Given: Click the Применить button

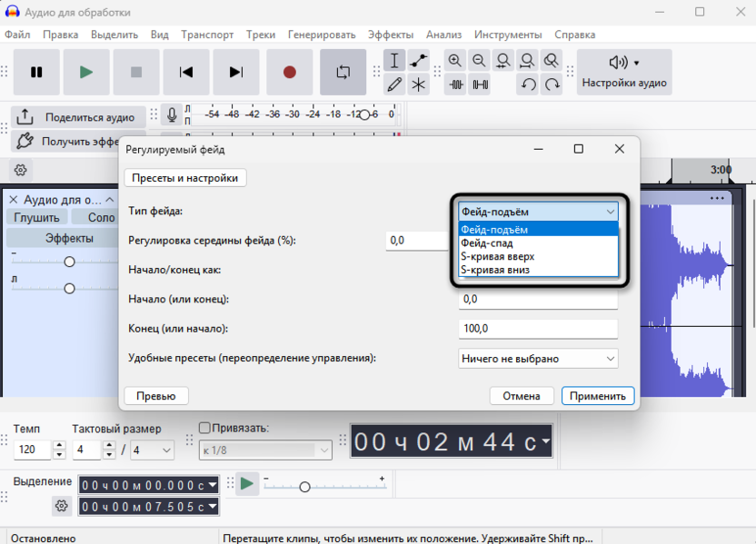Looking at the screenshot, I should point(598,396).
